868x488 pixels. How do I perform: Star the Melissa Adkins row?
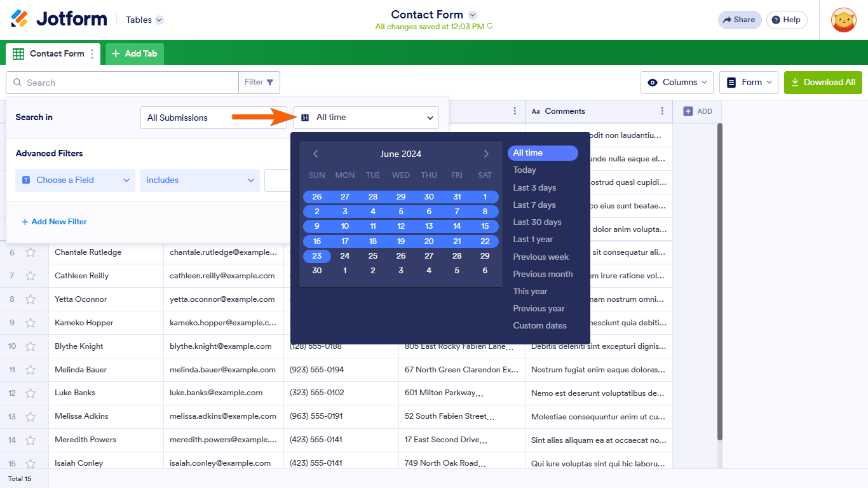coord(31,416)
